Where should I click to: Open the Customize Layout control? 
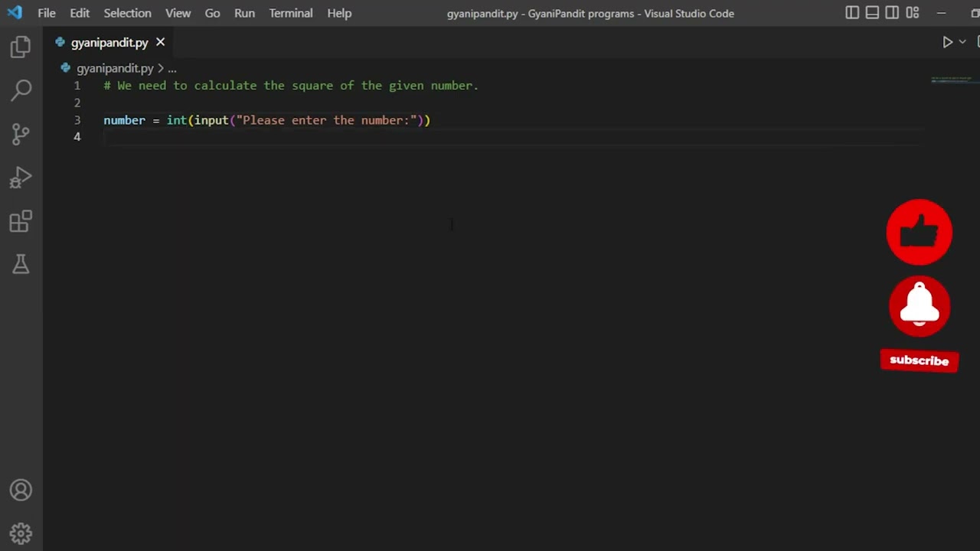[x=912, y=13]
